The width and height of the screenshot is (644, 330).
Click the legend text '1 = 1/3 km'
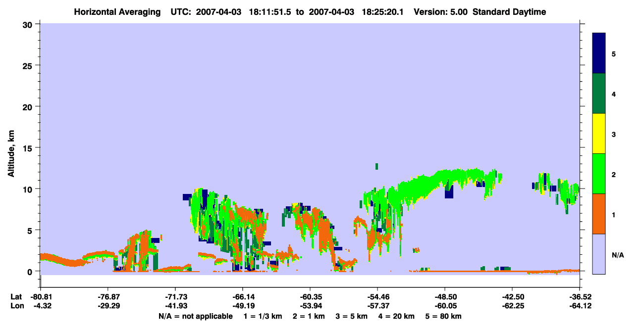tap(263, 316)
